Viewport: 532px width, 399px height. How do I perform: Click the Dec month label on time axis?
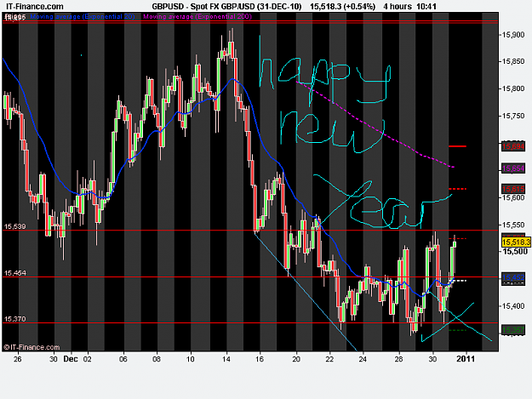coord(71,359)
